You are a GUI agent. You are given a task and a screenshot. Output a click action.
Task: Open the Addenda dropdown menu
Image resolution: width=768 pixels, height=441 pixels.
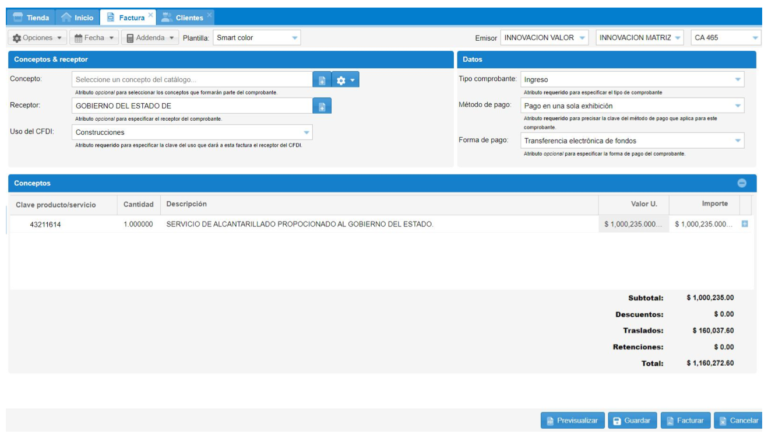[149, 38]
